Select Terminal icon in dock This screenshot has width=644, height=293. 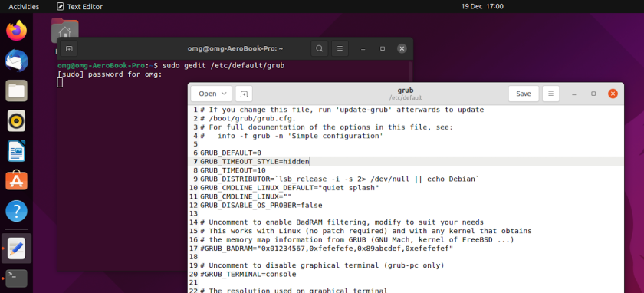pos(16,278)
